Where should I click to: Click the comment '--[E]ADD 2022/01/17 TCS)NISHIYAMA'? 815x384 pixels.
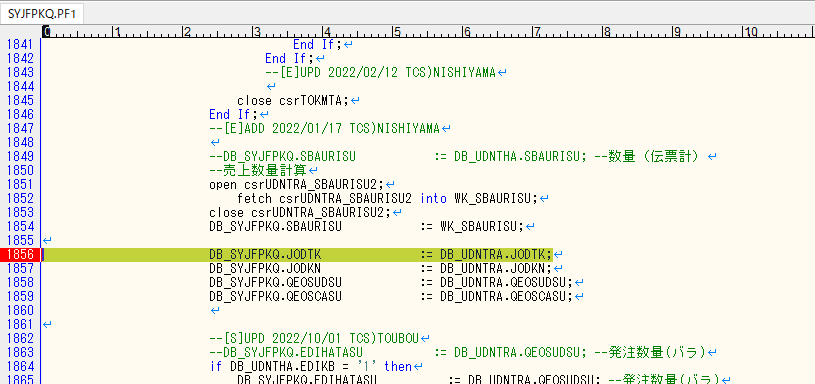click(324, 128)
